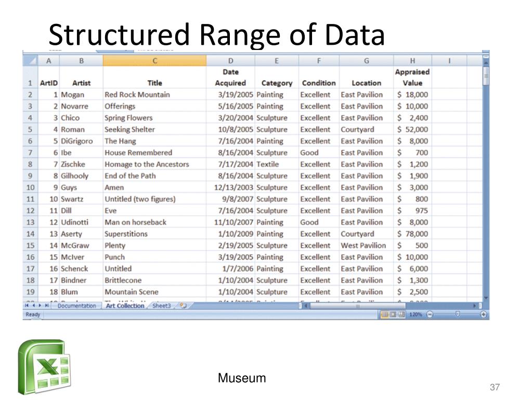Switch to Normal view in status bar
The width and height of the screenshot is (532, 406).
384,314
